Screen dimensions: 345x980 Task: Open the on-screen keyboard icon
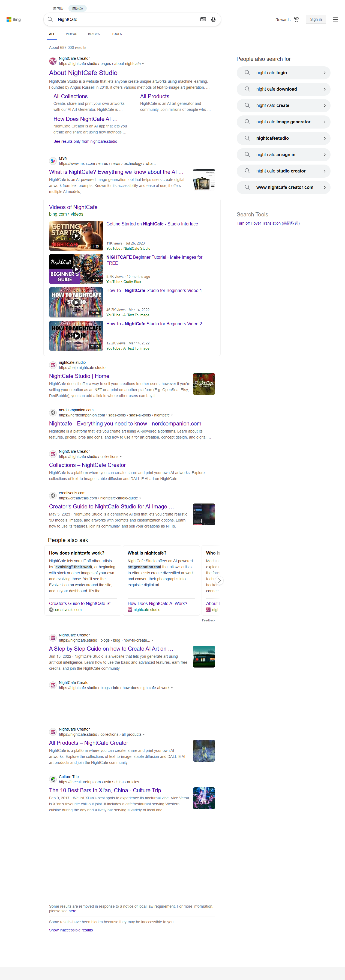tap(203, 19)
